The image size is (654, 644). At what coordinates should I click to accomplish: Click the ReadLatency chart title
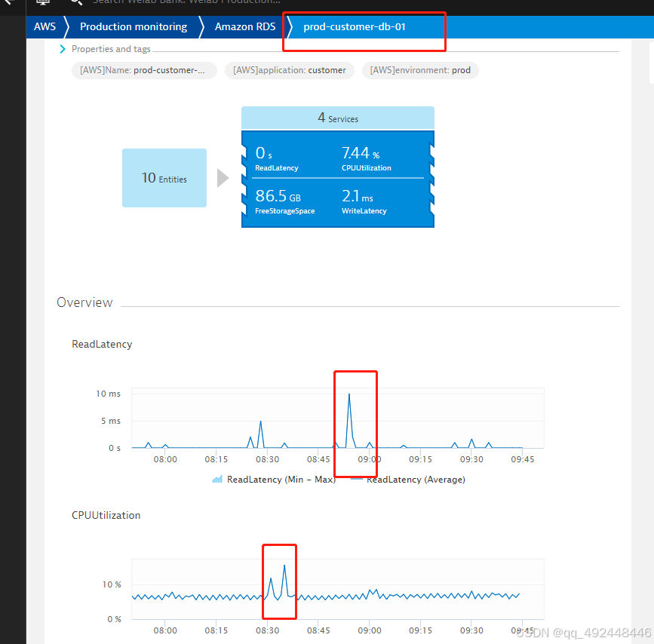[x=102, y=344]
